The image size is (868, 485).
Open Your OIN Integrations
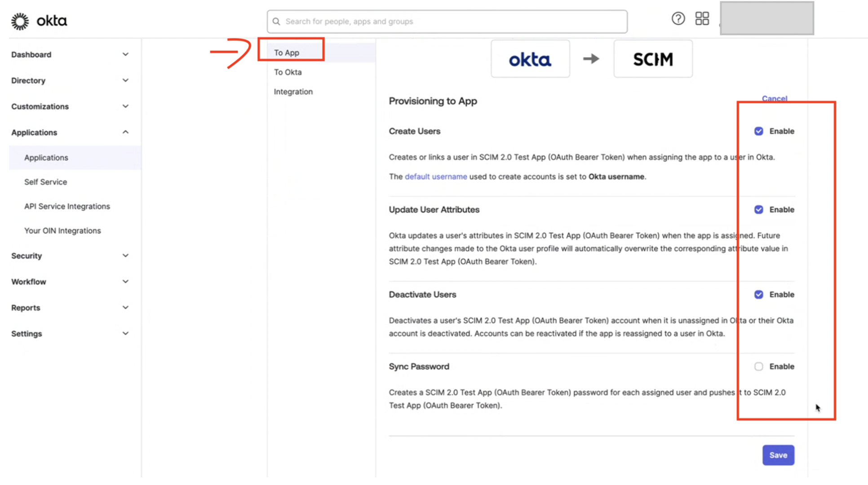[x=62, y=230]
